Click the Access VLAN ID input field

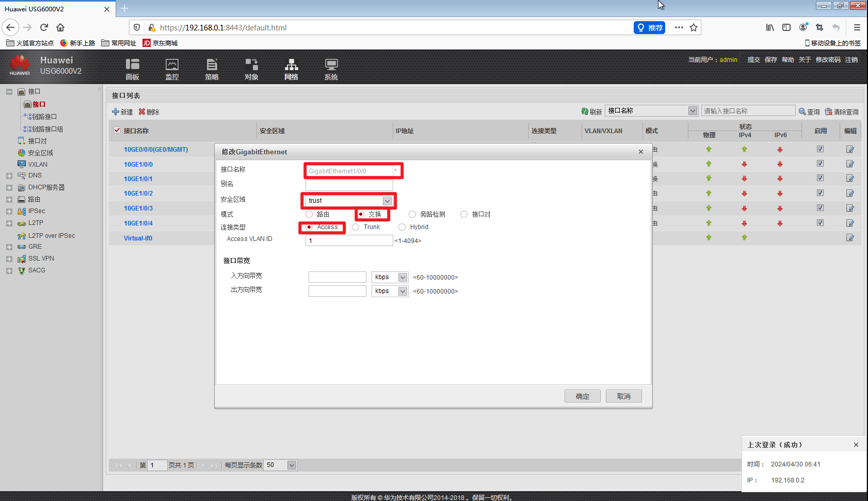click(x=349, y=240)
